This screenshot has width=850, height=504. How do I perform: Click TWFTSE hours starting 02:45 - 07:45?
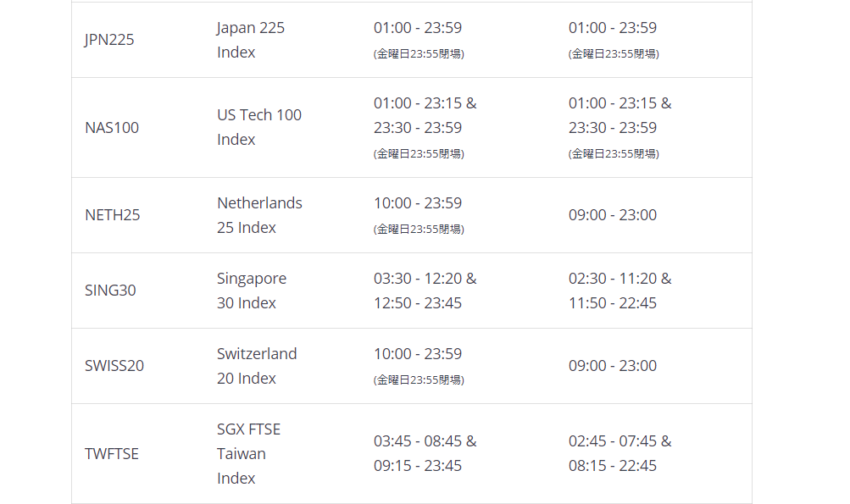tap(619, 453)
